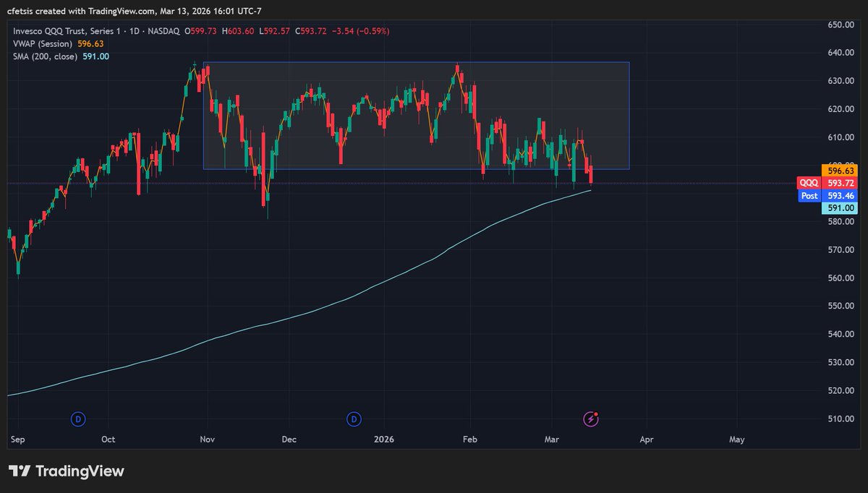
Task: Click the 650.00 price axis label
Action: 840,25
